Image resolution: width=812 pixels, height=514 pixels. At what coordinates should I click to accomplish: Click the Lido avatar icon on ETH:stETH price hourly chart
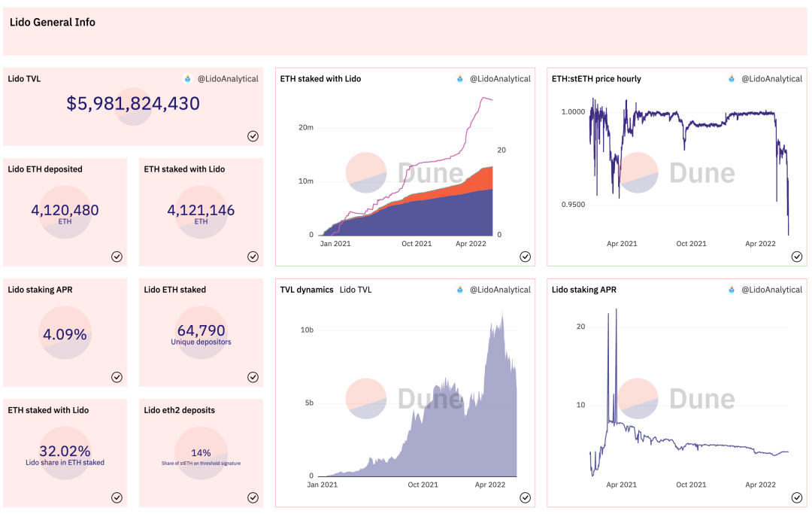[732, 79]
